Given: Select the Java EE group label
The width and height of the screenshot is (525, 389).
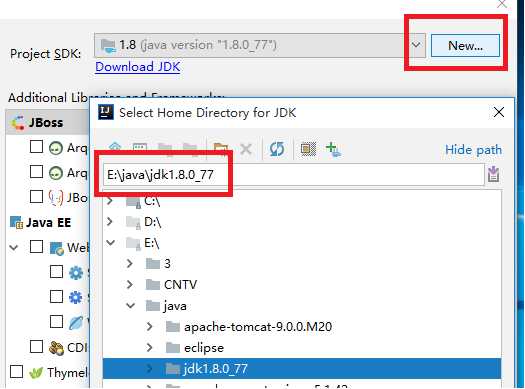Looking at the screenshot, I should click(48, 222).
